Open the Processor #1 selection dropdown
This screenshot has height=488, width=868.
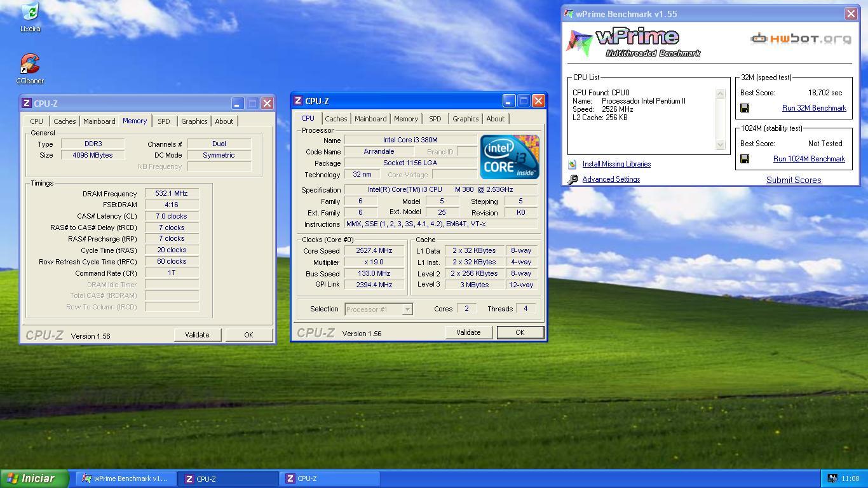click(407, 309)
